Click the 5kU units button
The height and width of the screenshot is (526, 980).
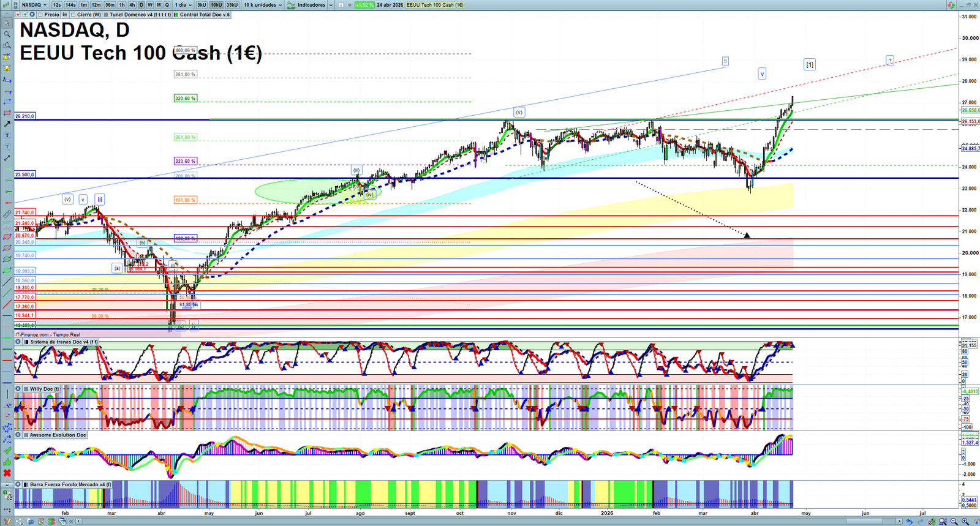202,5
